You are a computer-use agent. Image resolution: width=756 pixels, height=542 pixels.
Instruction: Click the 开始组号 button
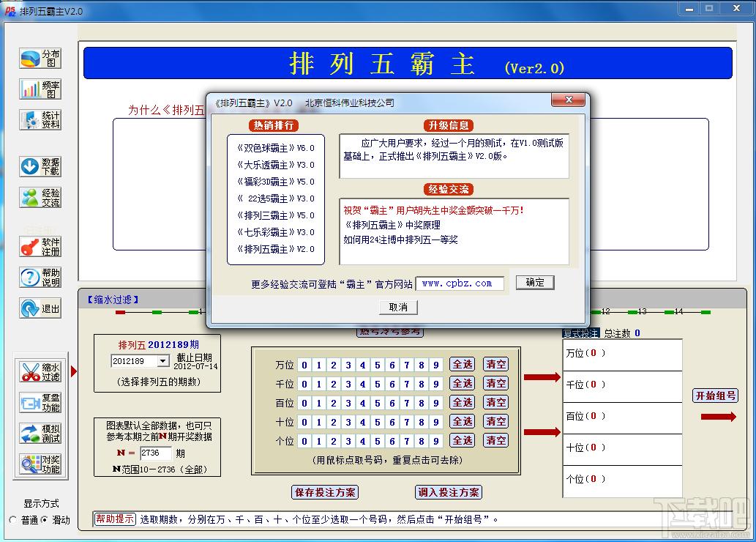pyautogui.click(x=716, y=396)
